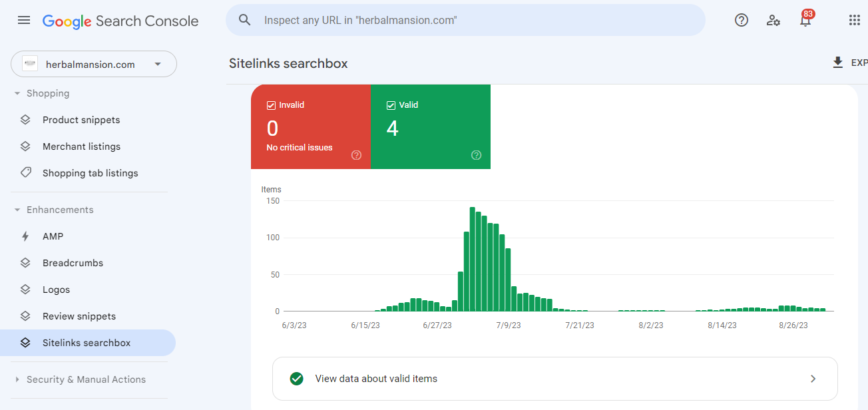Click the green Valid summary card

coord(431,126)
